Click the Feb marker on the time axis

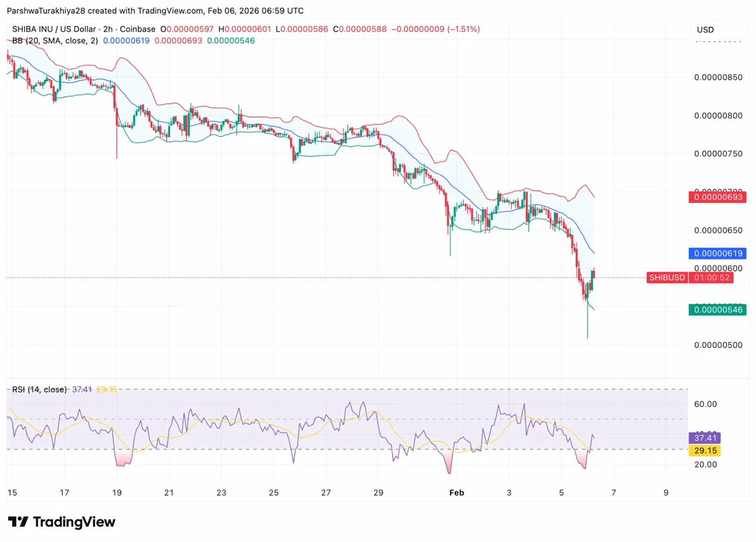point(456,493)
